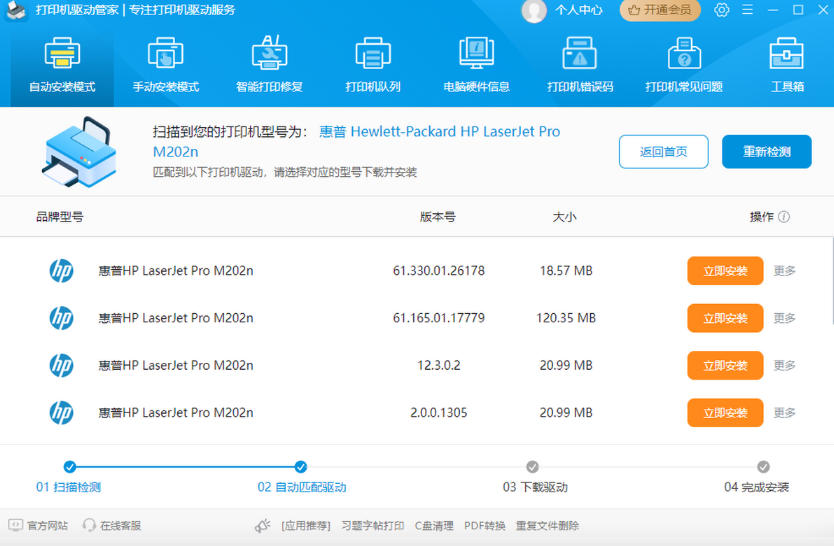Open the 打印机队列 print queue
Image resolution: width=834 pixels, height=546 pixels.
373,65
